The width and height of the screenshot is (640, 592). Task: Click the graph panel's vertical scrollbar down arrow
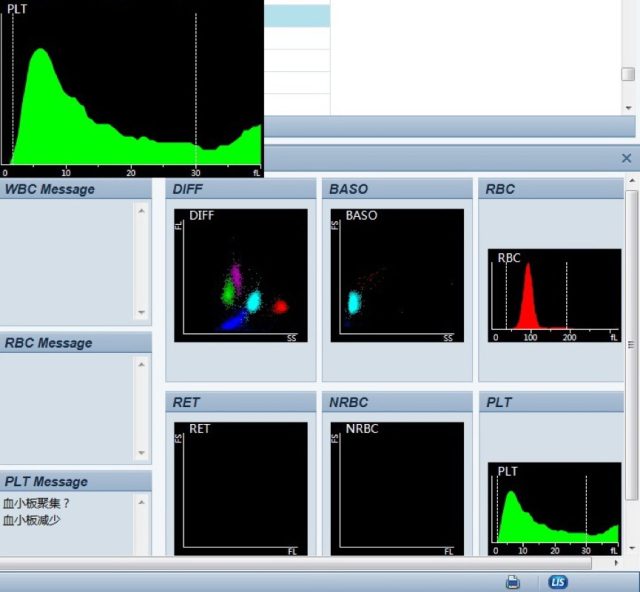[632, 548]
